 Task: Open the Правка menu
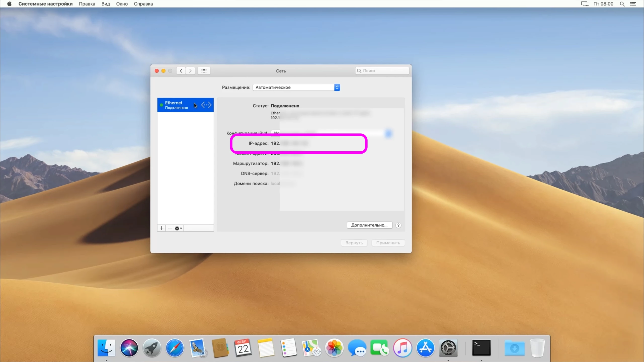(87, 4)
